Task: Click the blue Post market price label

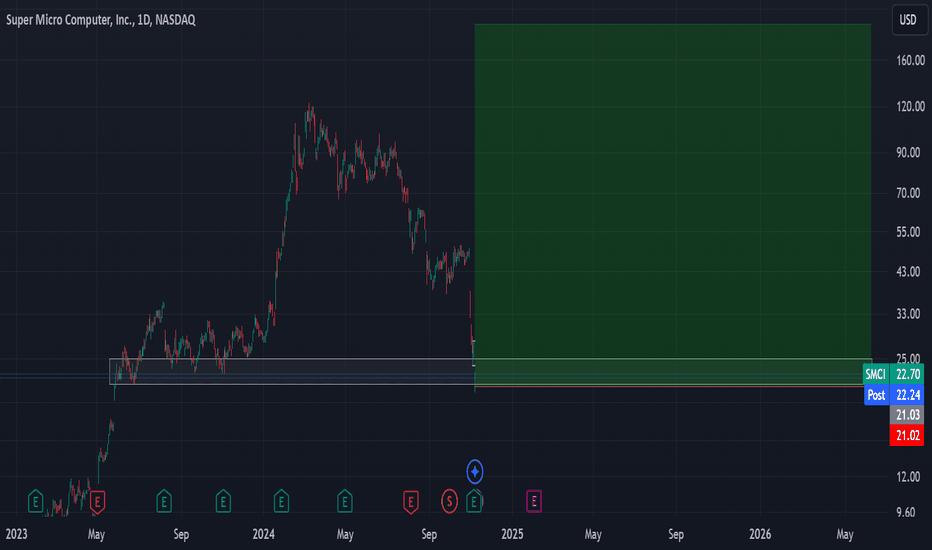Action: click(x=876, y=395)
